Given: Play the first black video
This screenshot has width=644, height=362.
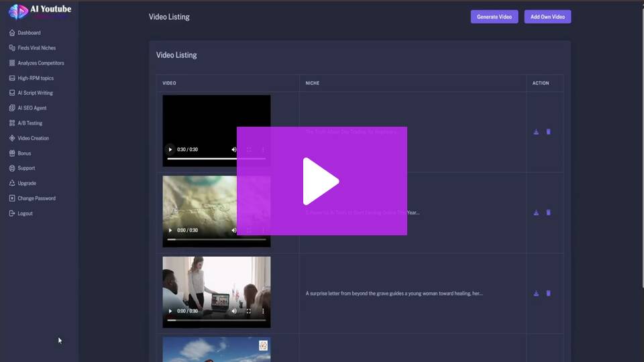Looking at the screenshot, I should coord(170,149).
